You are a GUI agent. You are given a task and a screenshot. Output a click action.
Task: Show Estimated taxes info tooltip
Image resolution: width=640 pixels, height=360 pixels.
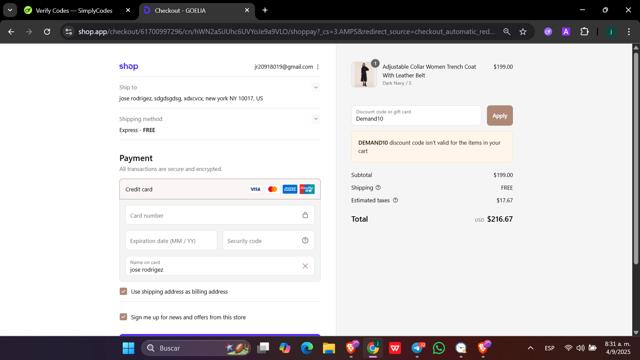(395, 200)
